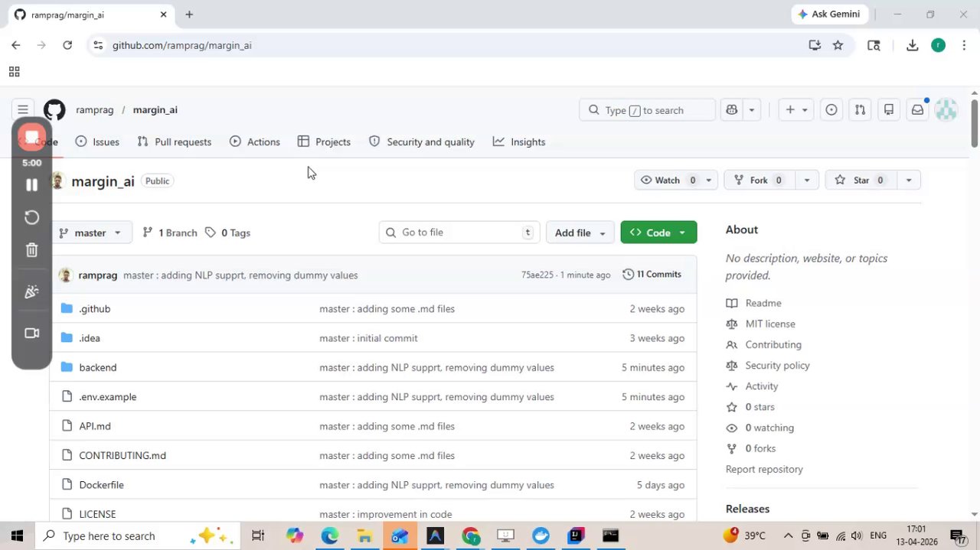The height and width of the screenshot is (550, 980).
Task: Open the notifications inbox icon
Action: coord(917,110)
